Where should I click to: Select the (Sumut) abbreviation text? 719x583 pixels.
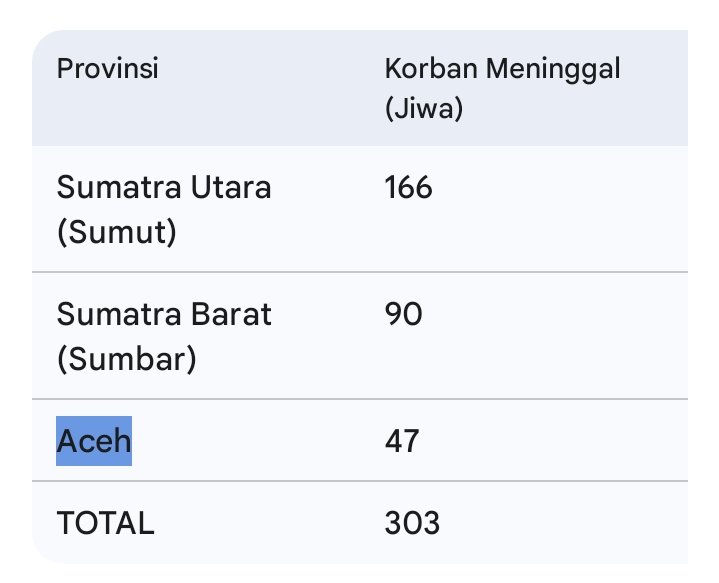116,233
